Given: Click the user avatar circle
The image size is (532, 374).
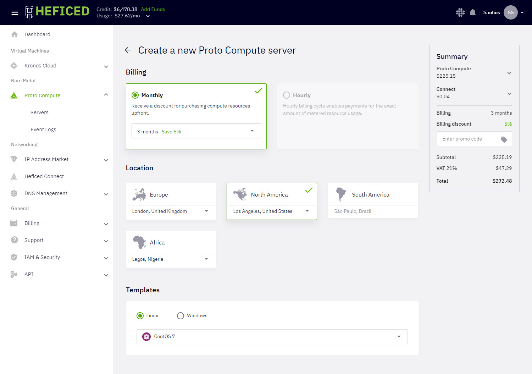Looking at the screenshot, I should [x=511, y=13].
